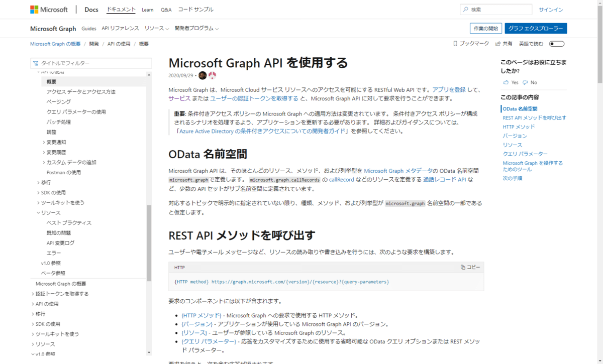Open 通話レコード API link
This screenshot has width=603, height=364.
pyautogui.click(x=444, y=179)
